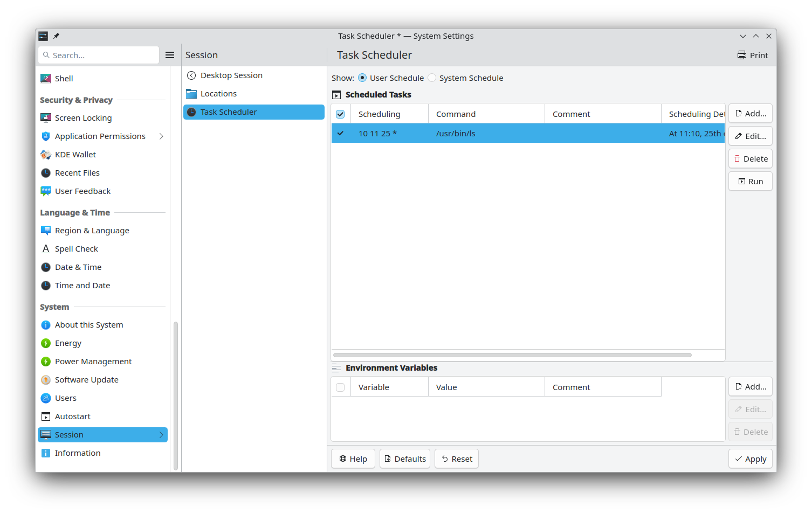Run the selected task now
The image size is (812, 514).
click(x=751, y=182)
